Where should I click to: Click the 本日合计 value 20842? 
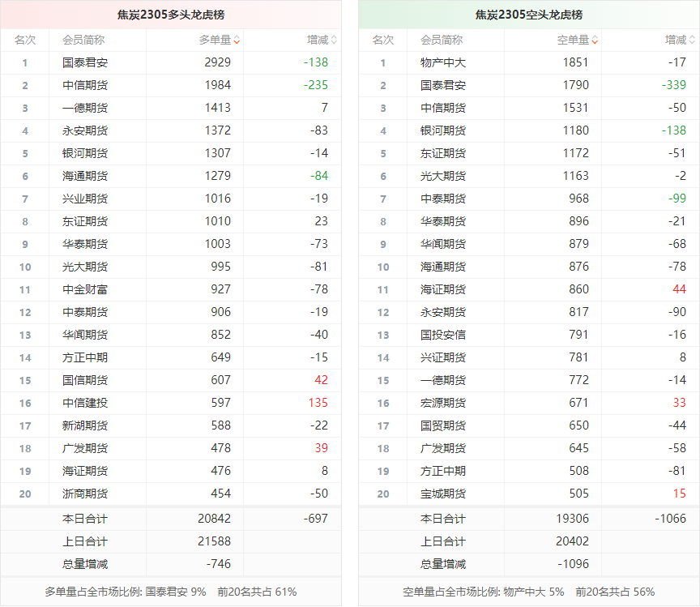[x=214, y=519]
